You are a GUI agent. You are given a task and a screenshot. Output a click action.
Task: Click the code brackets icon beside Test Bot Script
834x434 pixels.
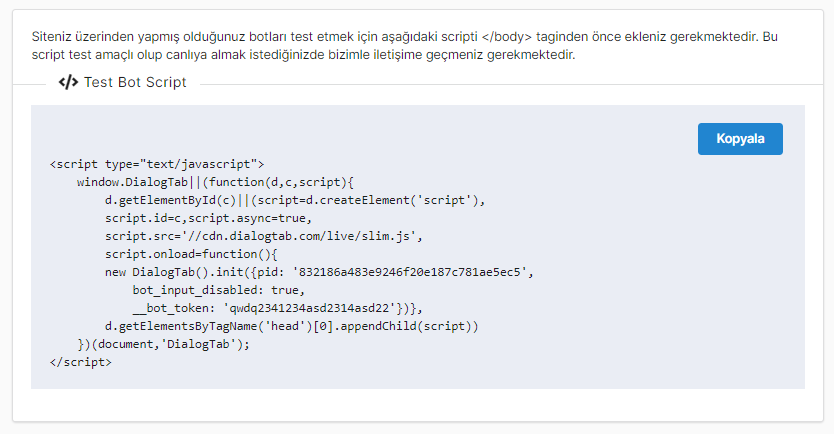coord(68,83)
